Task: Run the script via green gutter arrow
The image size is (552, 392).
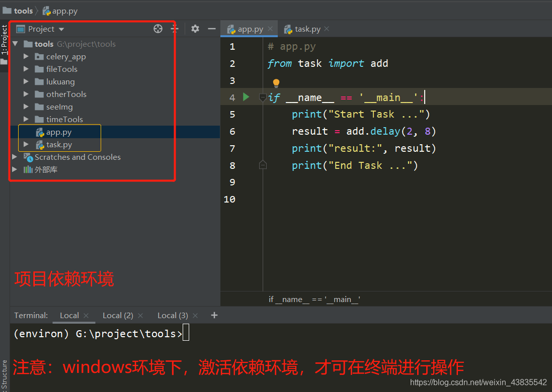Action: point(246,96)
